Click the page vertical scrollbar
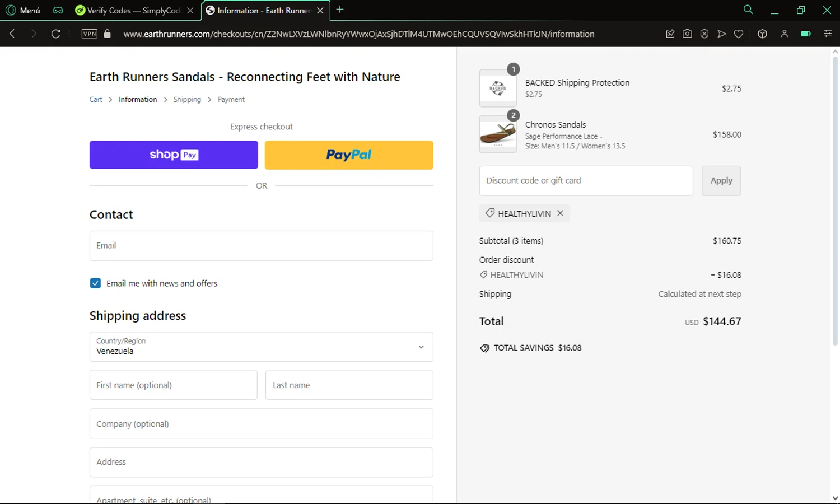Image resolution: width=840 pixels, height=504 pixels. pos(835,202)
